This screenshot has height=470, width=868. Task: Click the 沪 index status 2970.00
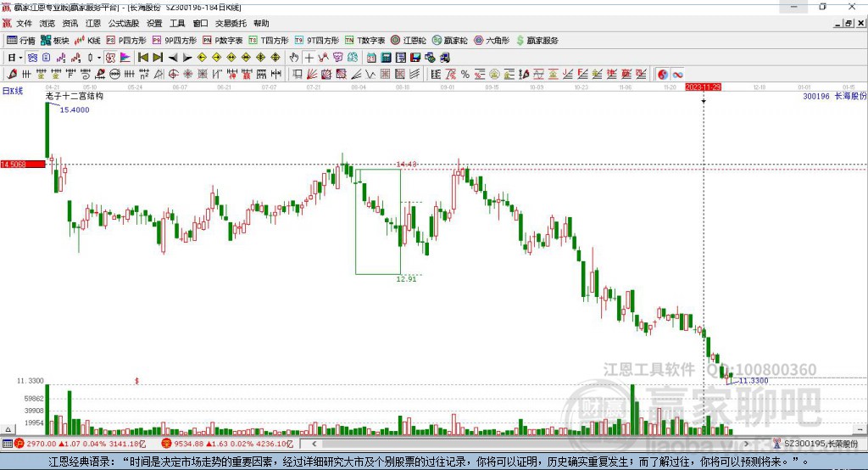pos(81,444)
